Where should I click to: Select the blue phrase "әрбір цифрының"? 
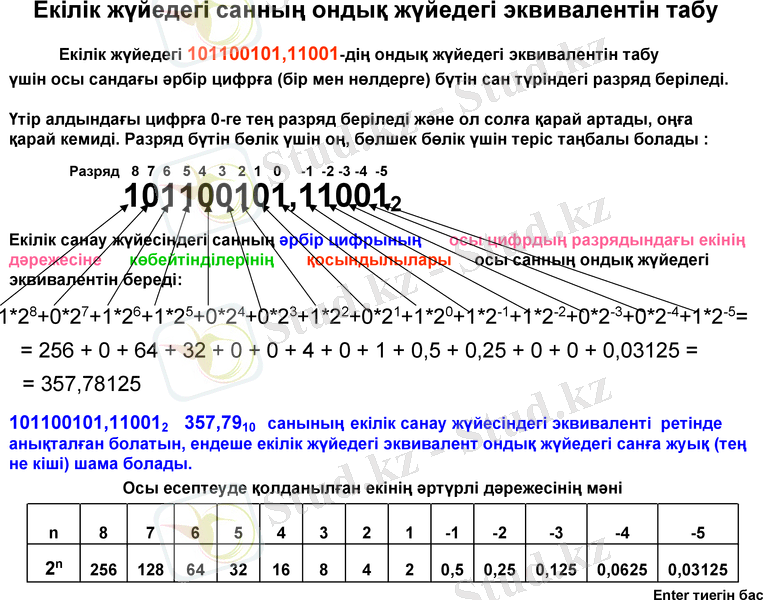pos(350,240)
